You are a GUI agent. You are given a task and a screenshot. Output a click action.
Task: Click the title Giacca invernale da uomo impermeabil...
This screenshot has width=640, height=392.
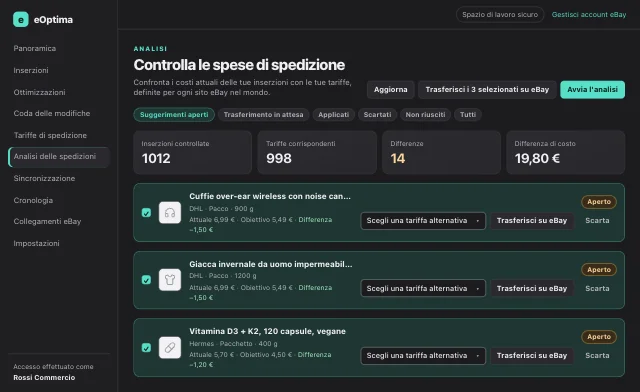271,264
